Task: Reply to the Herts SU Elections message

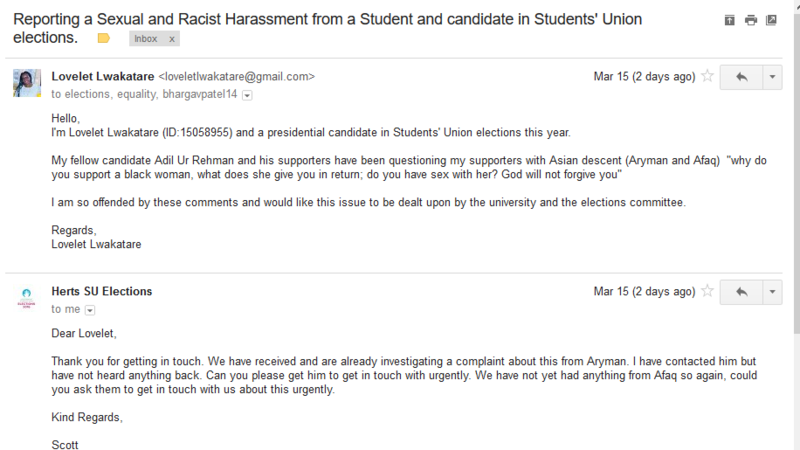Action: [x=741, y=292]
